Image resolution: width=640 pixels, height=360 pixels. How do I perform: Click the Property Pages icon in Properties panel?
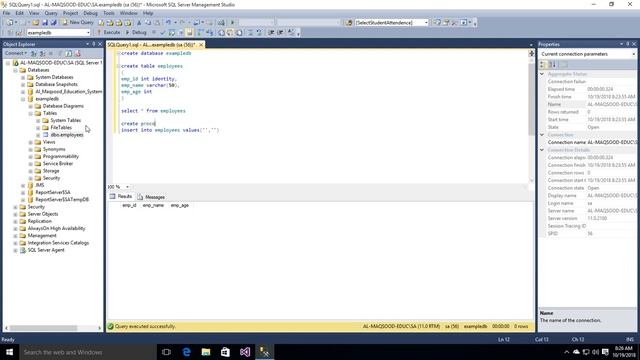pos(564,64)
